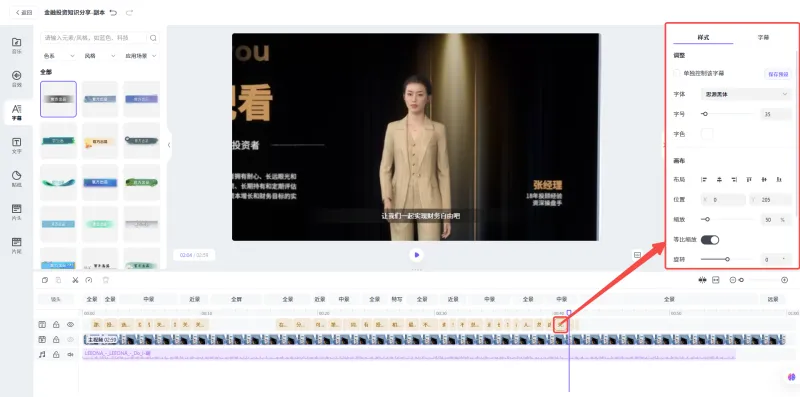This screenshot has height=397, width=800.
Task: Click the 返回 back button
Action: coord(23,12)
